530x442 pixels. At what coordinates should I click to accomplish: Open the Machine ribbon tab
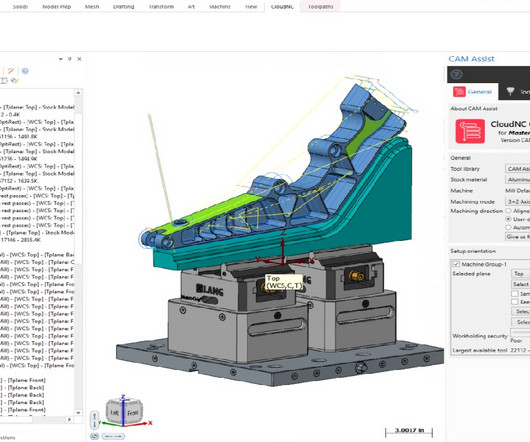point(220,6)
